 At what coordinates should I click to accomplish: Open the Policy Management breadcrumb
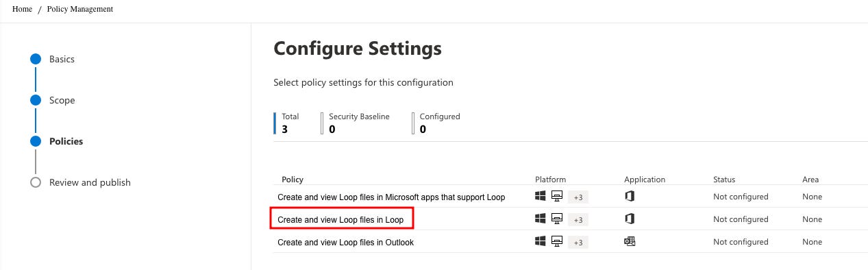point(80,9)
